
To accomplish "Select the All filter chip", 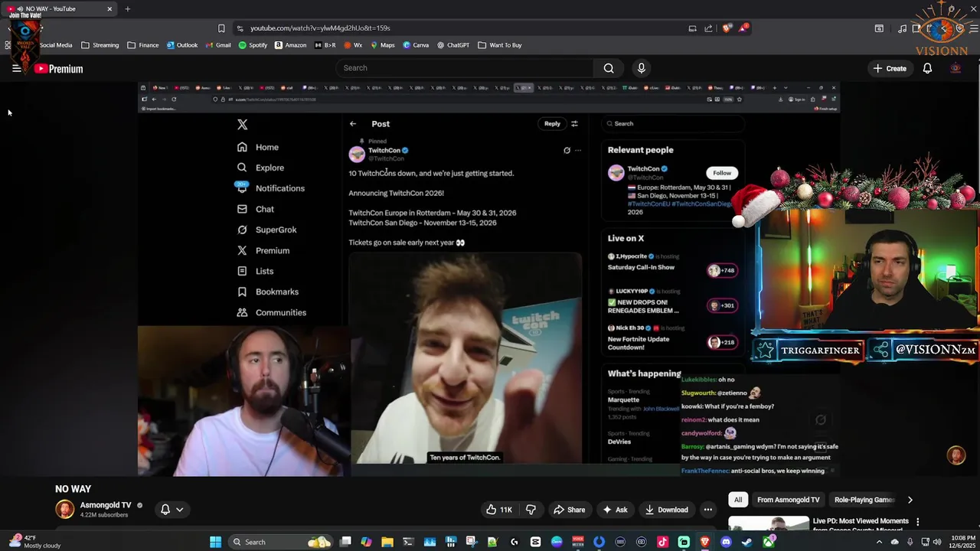I will tap(738, 500).
